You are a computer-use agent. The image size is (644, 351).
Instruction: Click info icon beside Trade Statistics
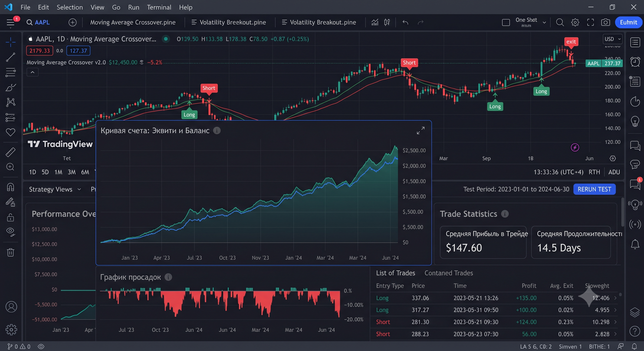point(505,214)
